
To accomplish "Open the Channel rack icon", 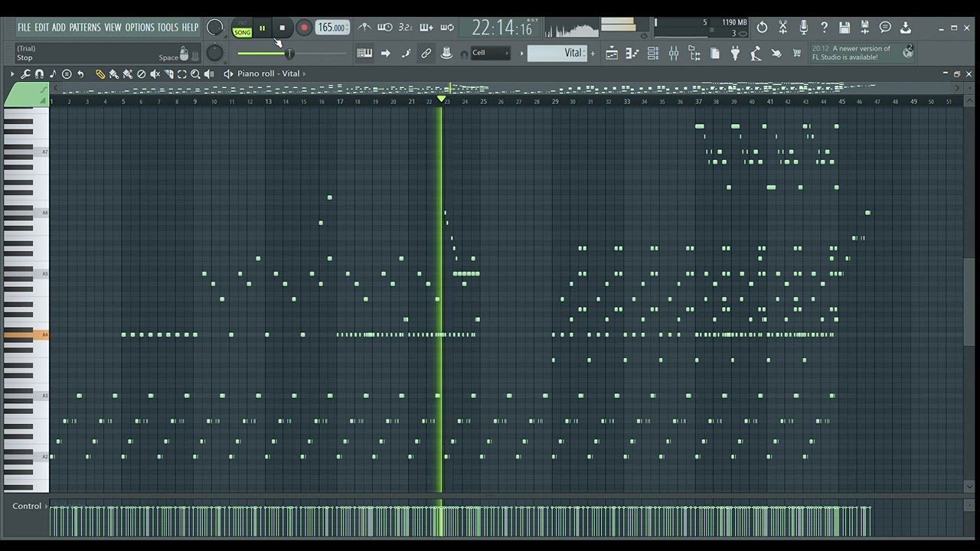I will [653, 53].
